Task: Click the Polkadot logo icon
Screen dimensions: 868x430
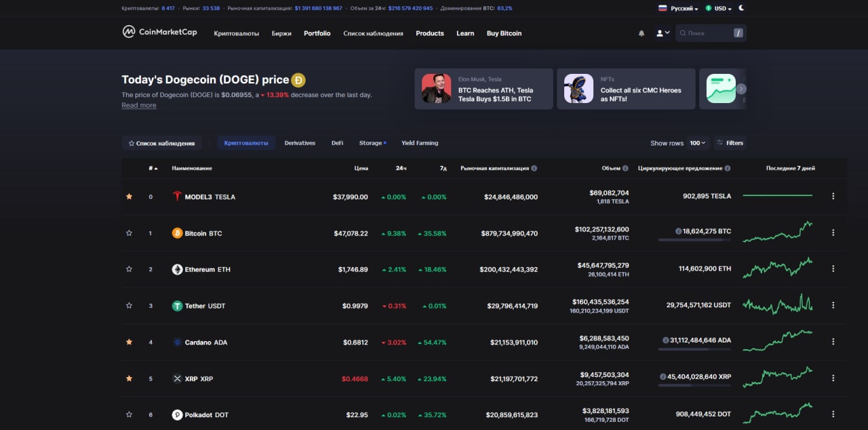Action: pyautogui.click(x=177, y=415)
